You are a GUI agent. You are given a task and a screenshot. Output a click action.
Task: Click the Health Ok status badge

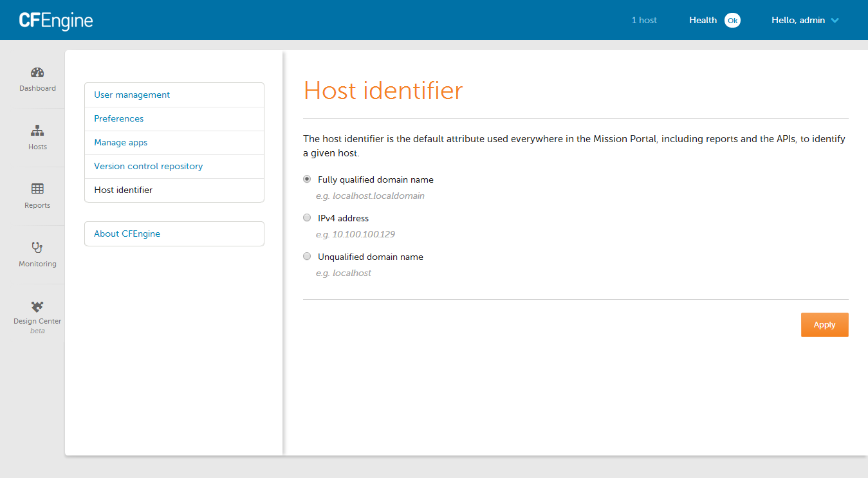pos(732,21)
